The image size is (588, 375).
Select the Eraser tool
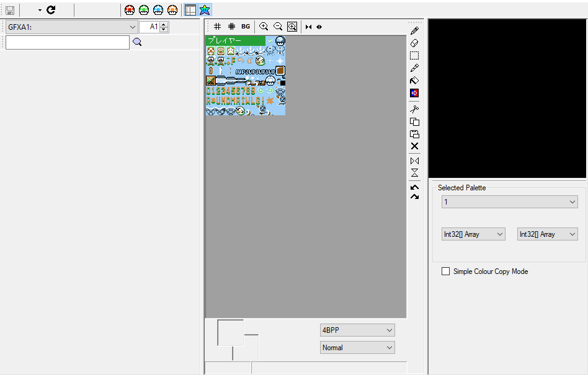[x=414, y=43]
